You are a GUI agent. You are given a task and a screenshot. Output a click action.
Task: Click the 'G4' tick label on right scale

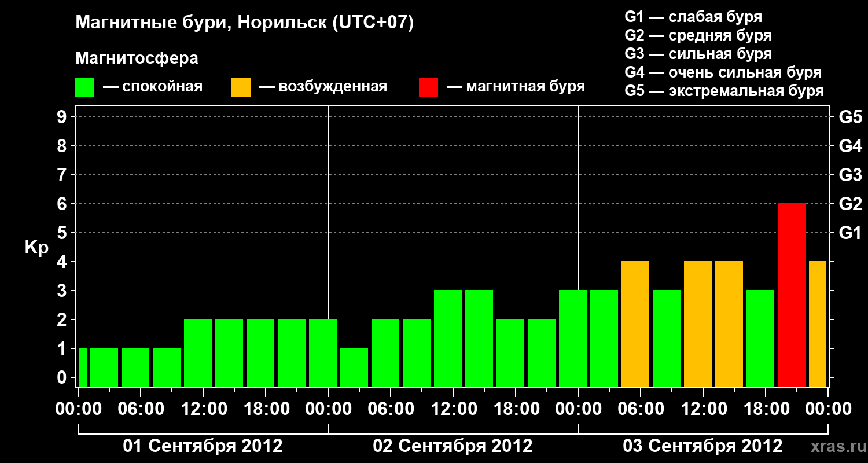point(850,146)
